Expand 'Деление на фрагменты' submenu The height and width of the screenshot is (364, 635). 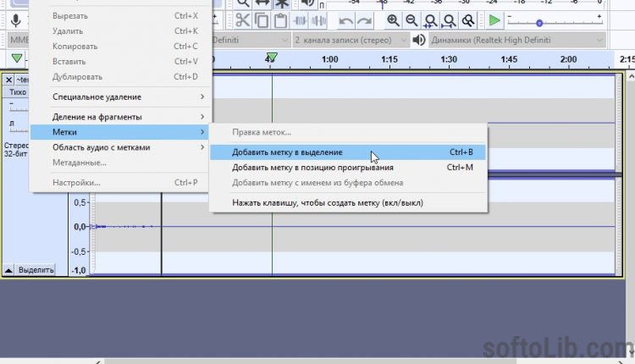(121, 117)
